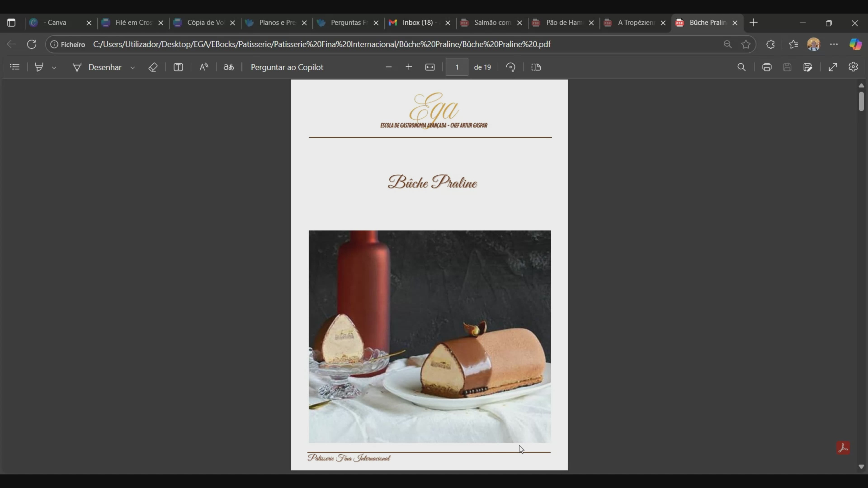Switch to two-page view layout

[536, 67]
